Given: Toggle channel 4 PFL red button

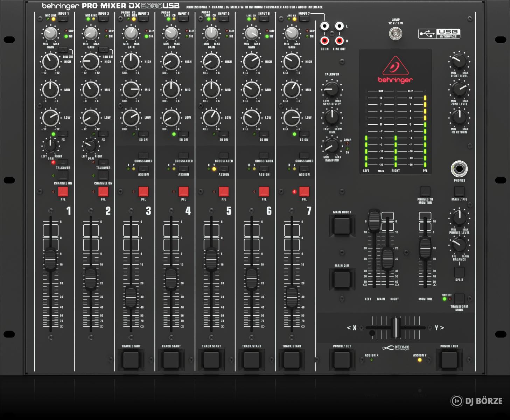Looking at the screenshot, I should pos(183,191).
